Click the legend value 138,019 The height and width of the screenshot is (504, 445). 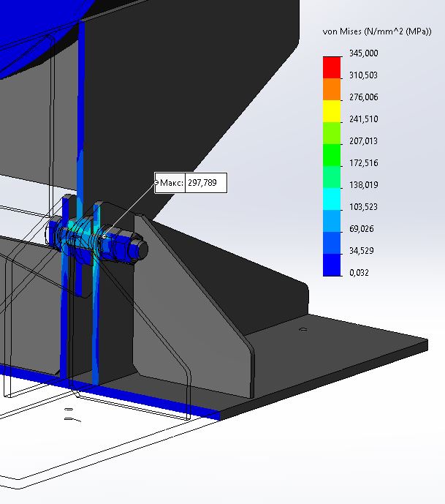click(364, 185)
